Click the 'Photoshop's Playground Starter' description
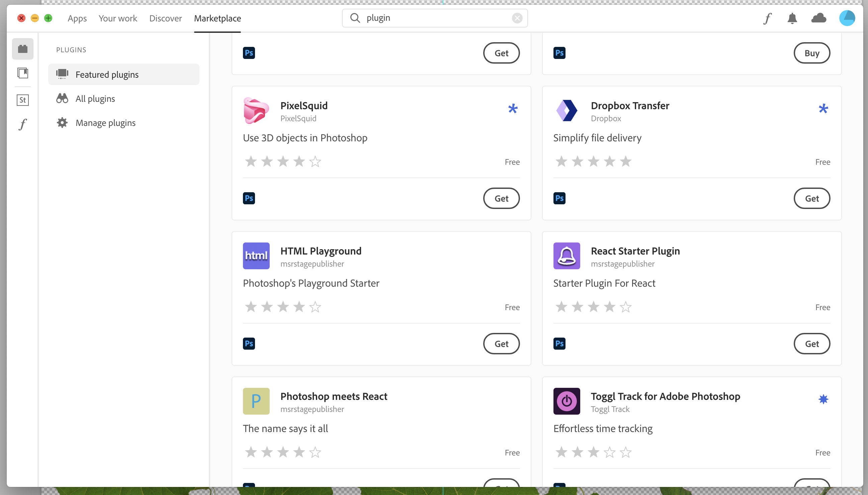868x495 pixels. pyautogui.click(x=311, y=283)
